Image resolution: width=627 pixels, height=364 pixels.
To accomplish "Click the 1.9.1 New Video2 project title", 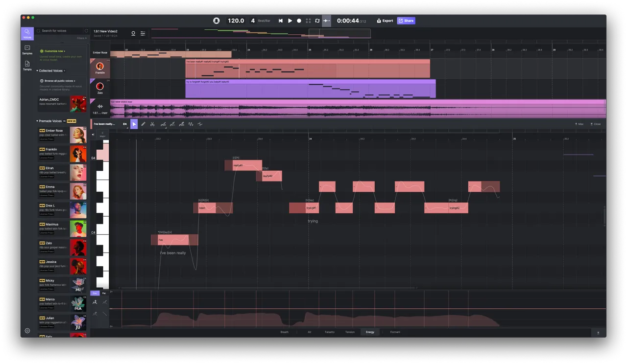I will point(106,31).
